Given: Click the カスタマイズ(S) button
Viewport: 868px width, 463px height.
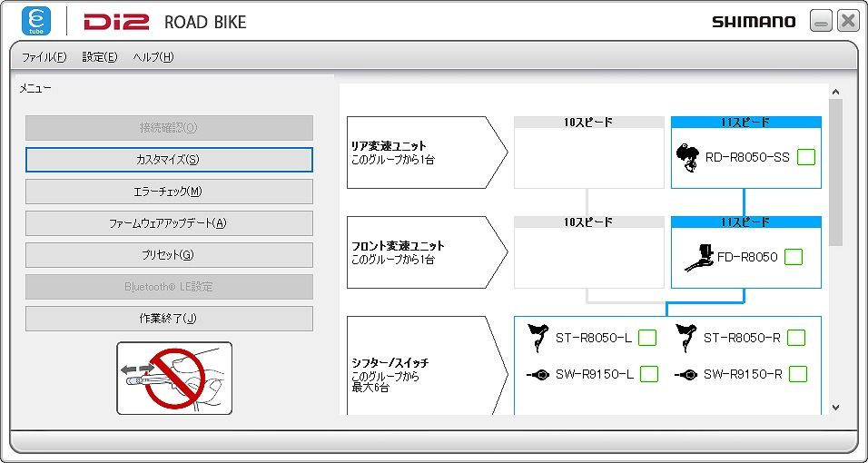Looking at the screenshot, I should pyautogui.click(x=169, y=160).
